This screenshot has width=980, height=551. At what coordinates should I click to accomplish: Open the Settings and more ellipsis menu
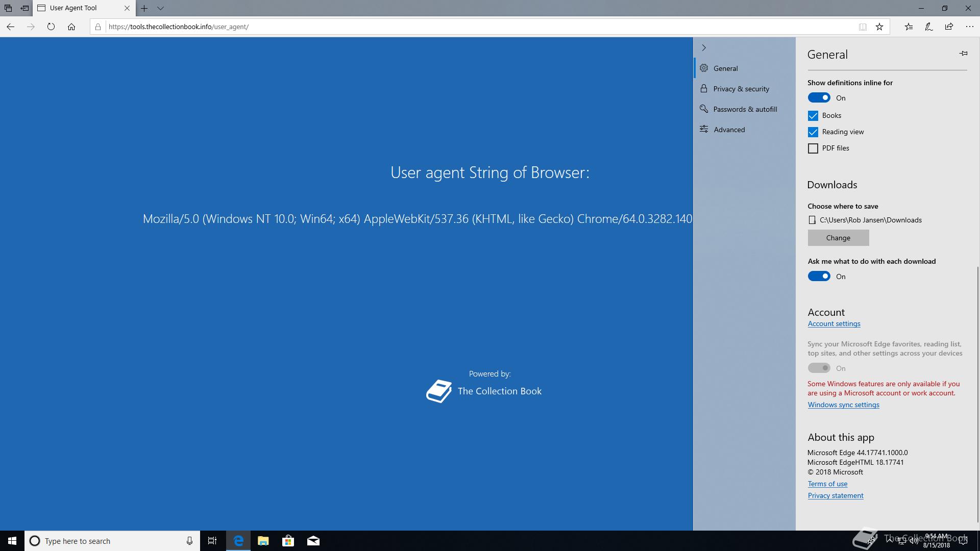[970, 27]
